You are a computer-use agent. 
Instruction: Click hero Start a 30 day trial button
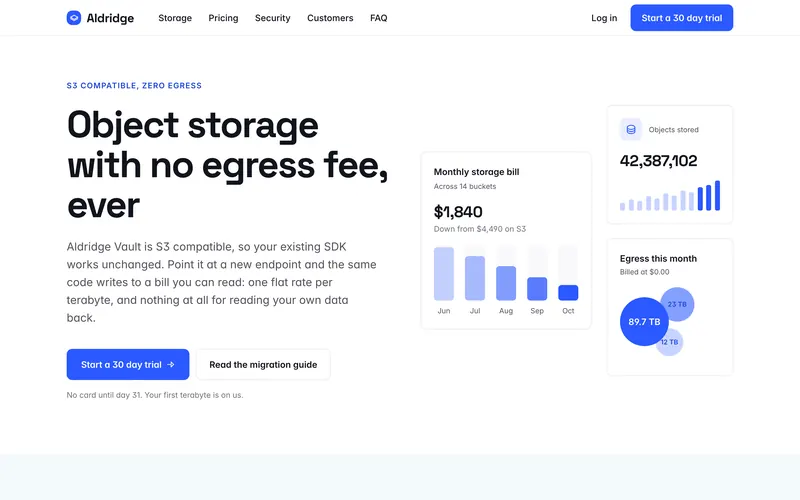(x=128, y=364)
